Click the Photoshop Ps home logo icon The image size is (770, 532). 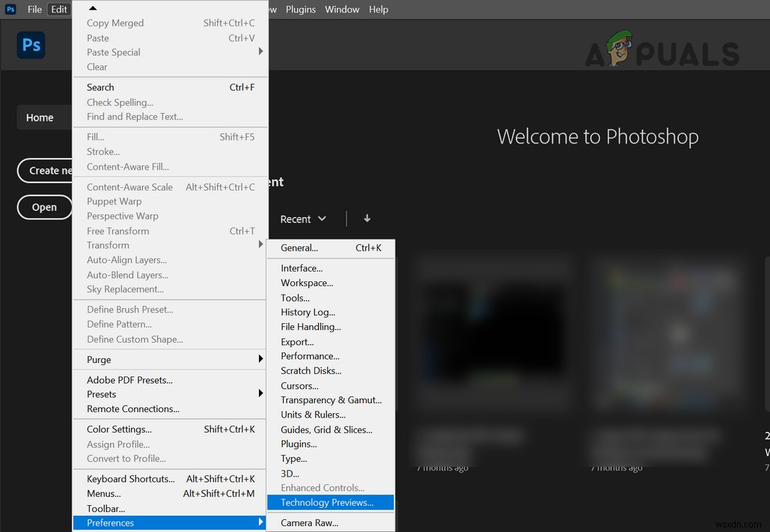tap(31, 45)
